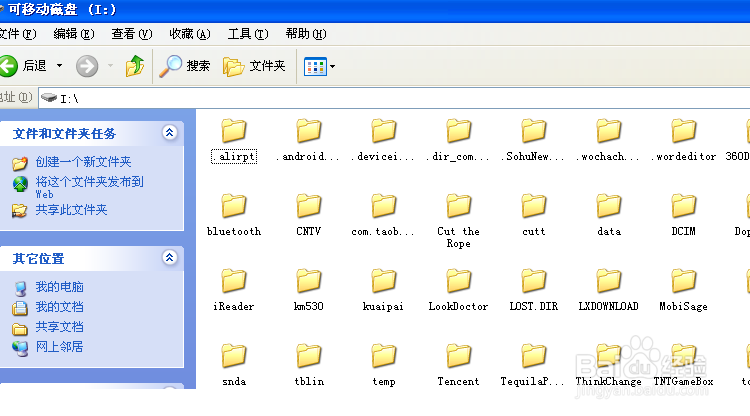Open the 收藏(A) menu
The height and width of the screenshot is (416, 750).
[x=189, y=34]
